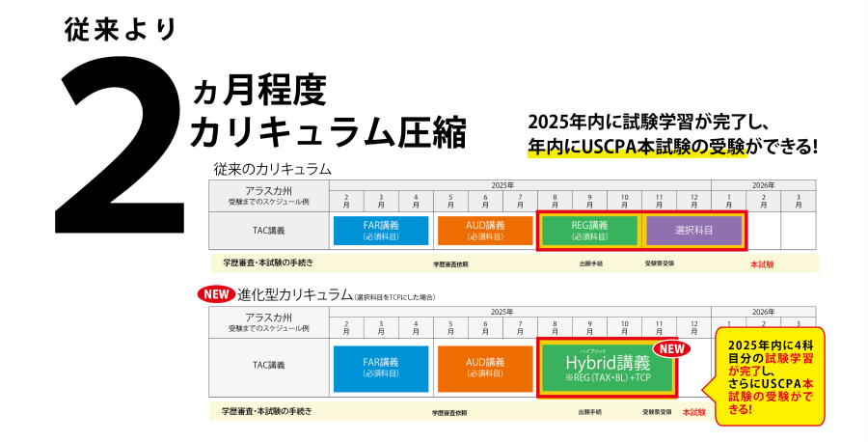The height and width of the screenshot is (442, 868).
Task: Click the green REG講義 block
Action: pyautogui.click(x=589, y=231)
